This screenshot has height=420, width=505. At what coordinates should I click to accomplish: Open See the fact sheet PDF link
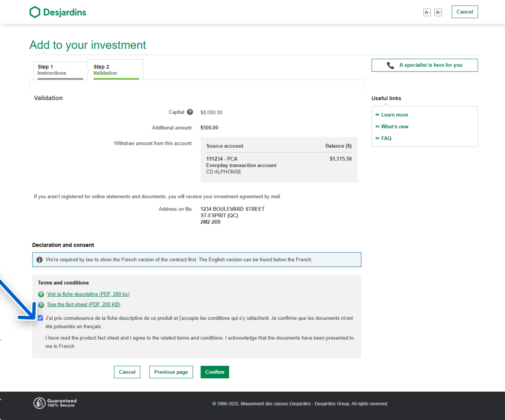coord(84,305)
